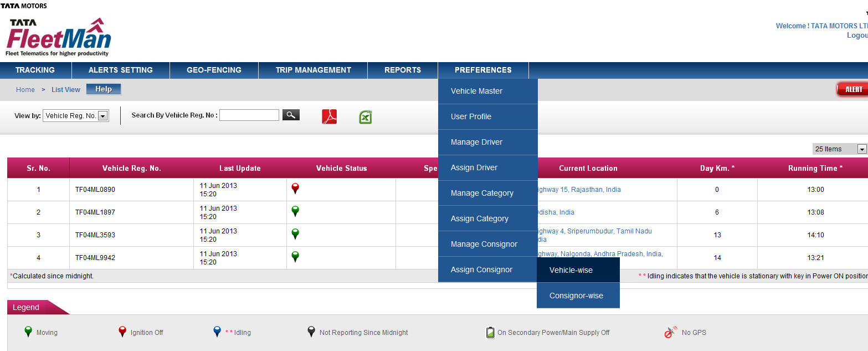
Task: Click the Not Reporting legend black pin
Action: [x=311, y=332]
